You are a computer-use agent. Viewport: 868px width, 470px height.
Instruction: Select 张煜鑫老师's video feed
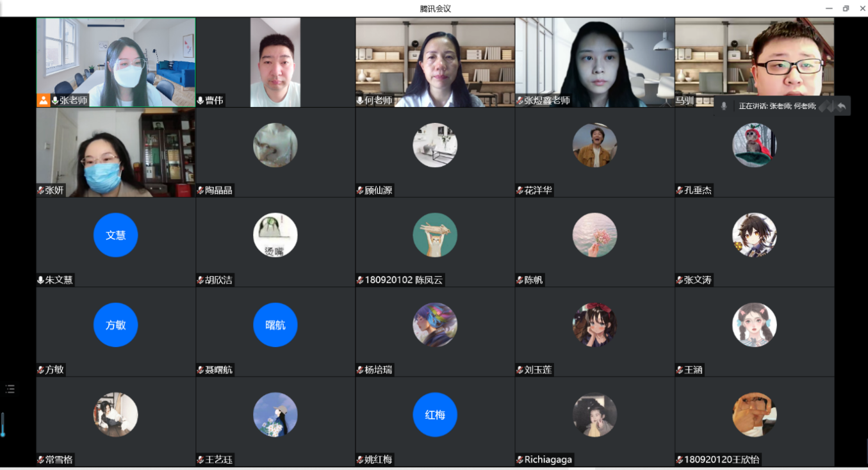tap(594, 61)
